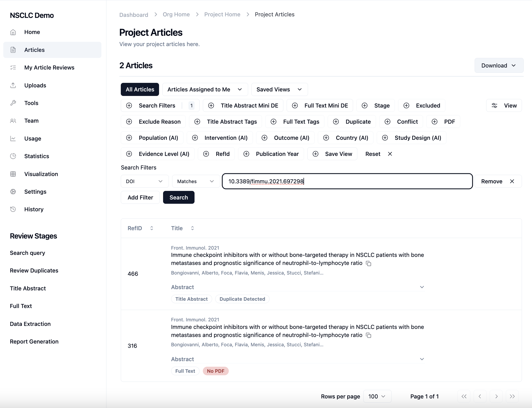Open Statistics via its pie chart icon
This screenshot has width=532, height=408.
[13, 156]
